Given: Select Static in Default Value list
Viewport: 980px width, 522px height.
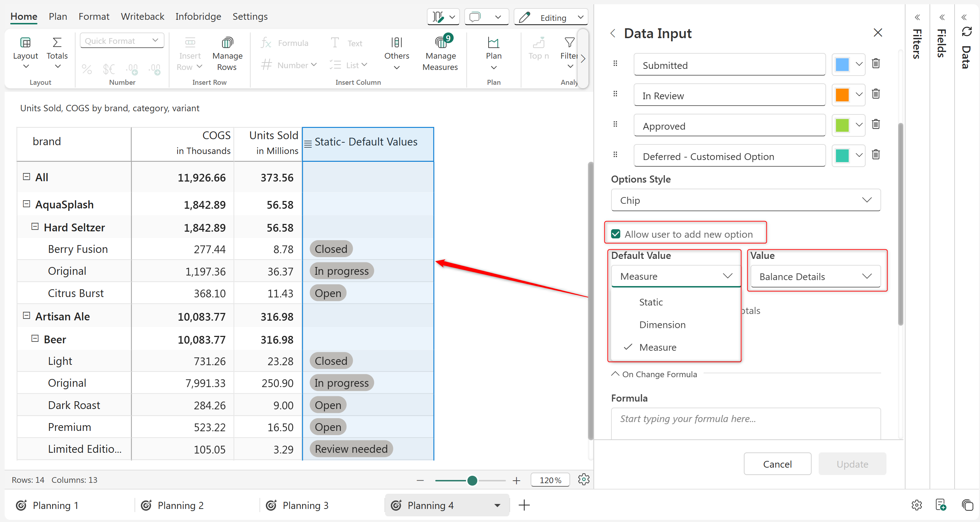Looking at the screenshot, I should (x=651, y=302).
